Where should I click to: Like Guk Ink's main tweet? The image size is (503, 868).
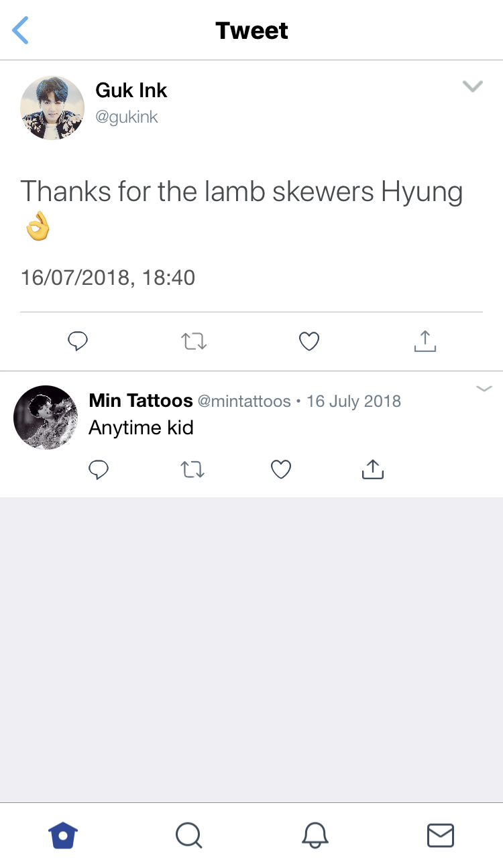pos(309,342)
